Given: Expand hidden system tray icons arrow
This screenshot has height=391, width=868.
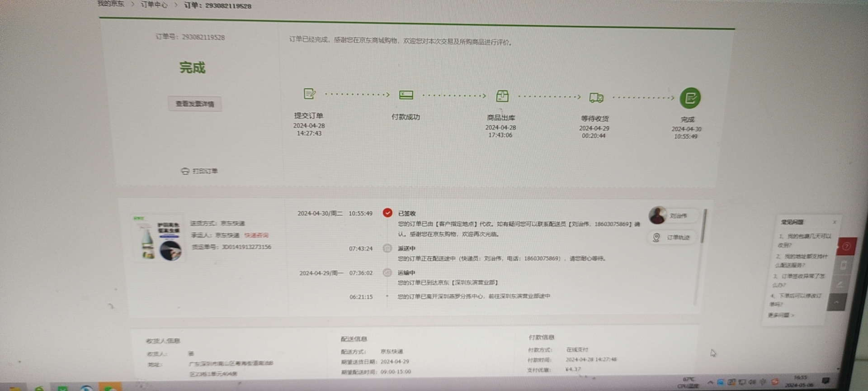Looking at the screenshot, I should [x=710, y=382].
